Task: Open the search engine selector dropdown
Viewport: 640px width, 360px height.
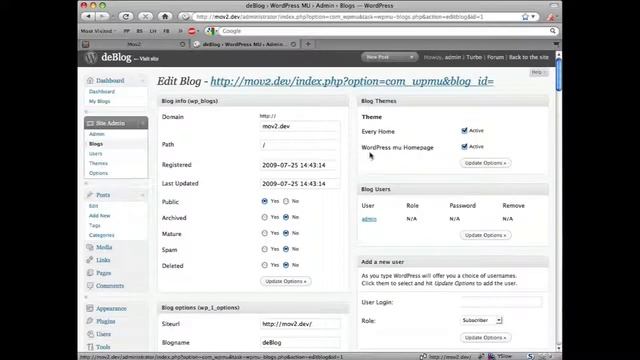Action: tap(211, 31)
